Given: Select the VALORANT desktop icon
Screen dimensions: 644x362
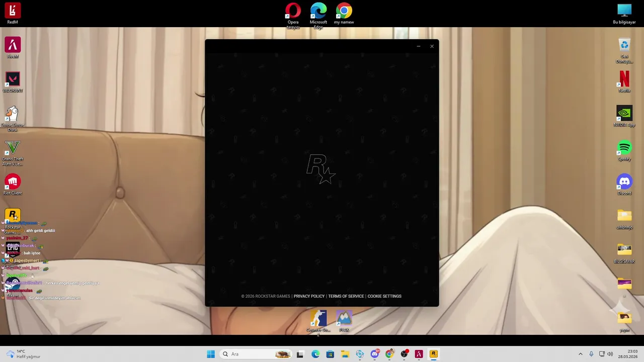Looking at the screenshot, I should point(13,82).
